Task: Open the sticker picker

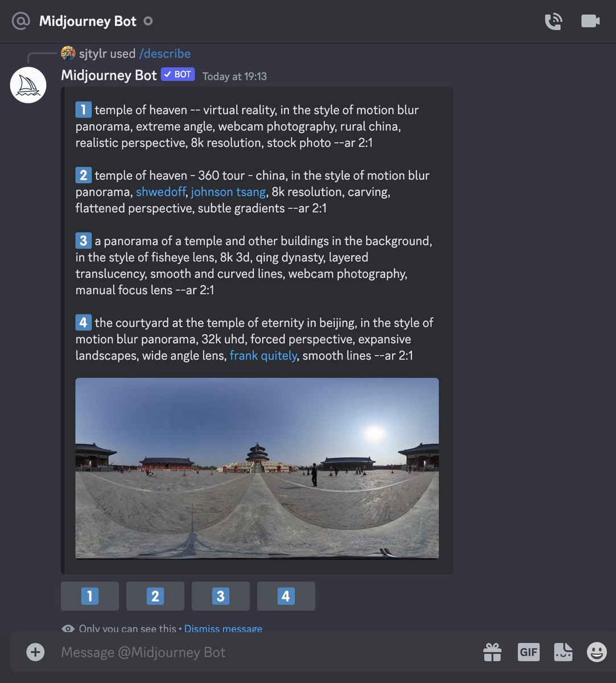Action: (x=563, y=652)
